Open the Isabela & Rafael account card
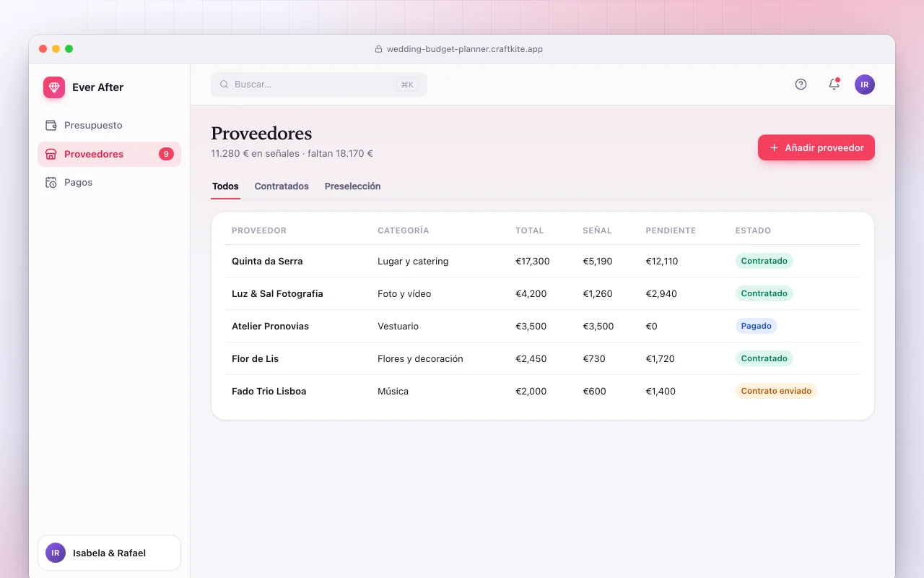 109,553
